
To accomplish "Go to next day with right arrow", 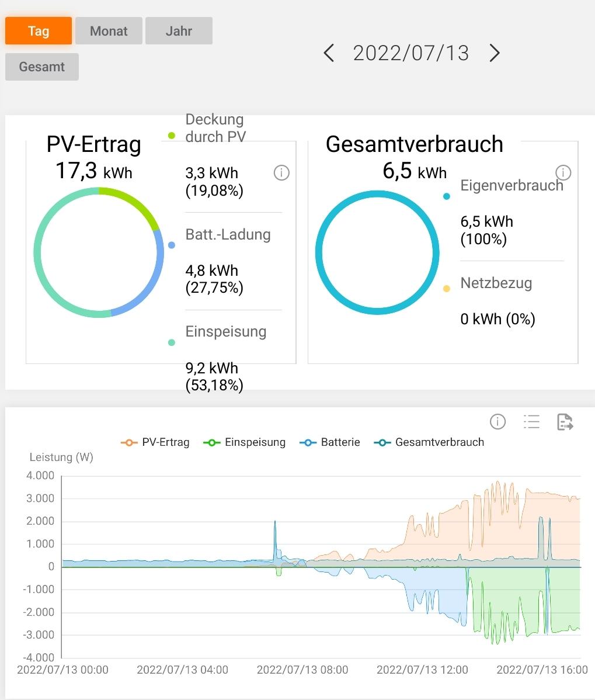I will pyautogui.click(x=494, y=53).
